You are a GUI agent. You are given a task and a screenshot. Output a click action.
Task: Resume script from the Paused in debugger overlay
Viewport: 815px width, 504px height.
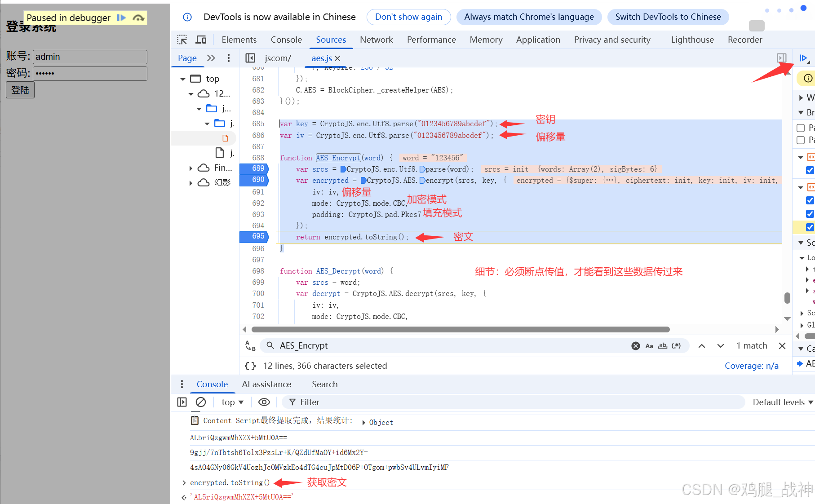point(121,18)
